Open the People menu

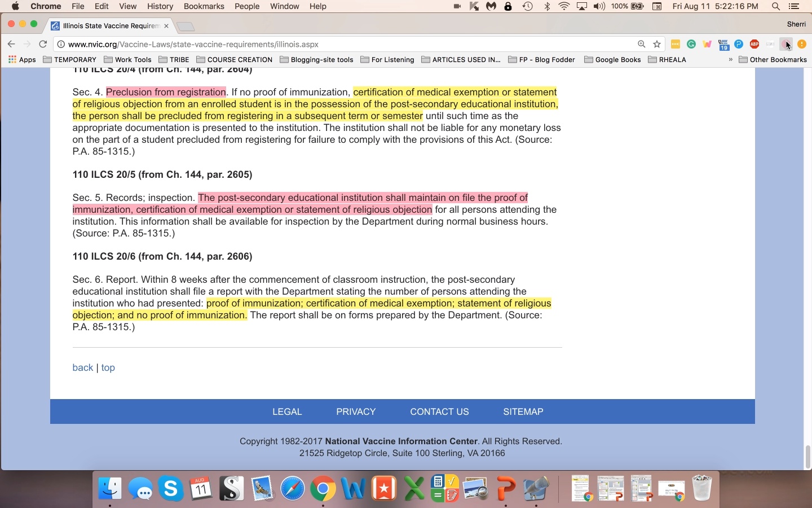pos(247,6)
